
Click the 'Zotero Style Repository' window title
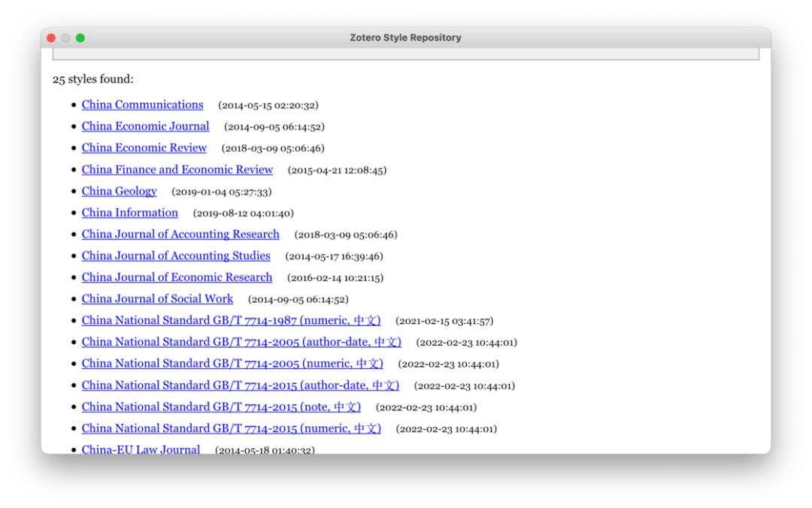coord(405,38)
